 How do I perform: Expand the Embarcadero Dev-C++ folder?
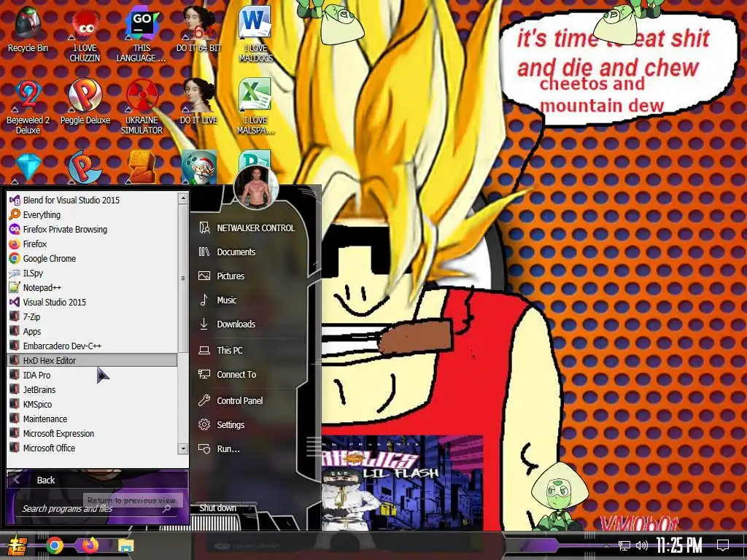tap(93, 346)
